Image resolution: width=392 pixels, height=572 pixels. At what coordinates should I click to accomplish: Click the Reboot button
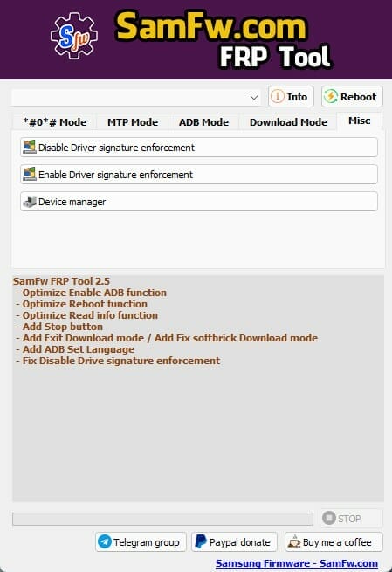click(x=352, y=97)
